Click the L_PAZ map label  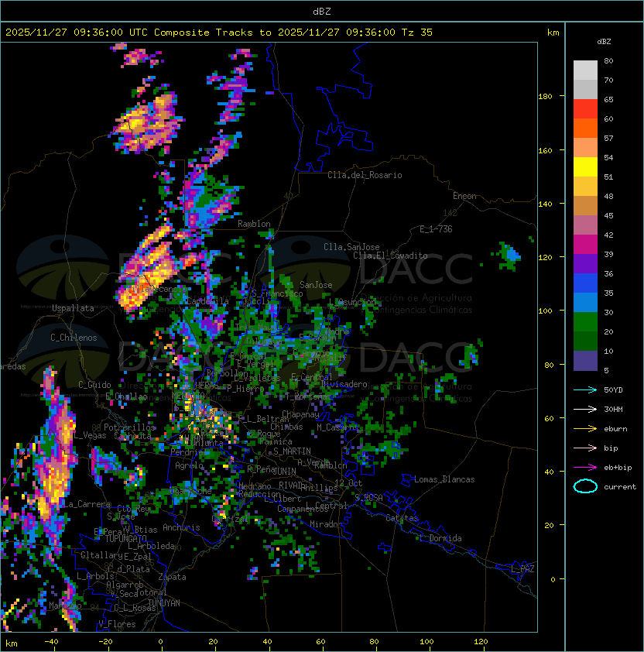click(522, 568)
